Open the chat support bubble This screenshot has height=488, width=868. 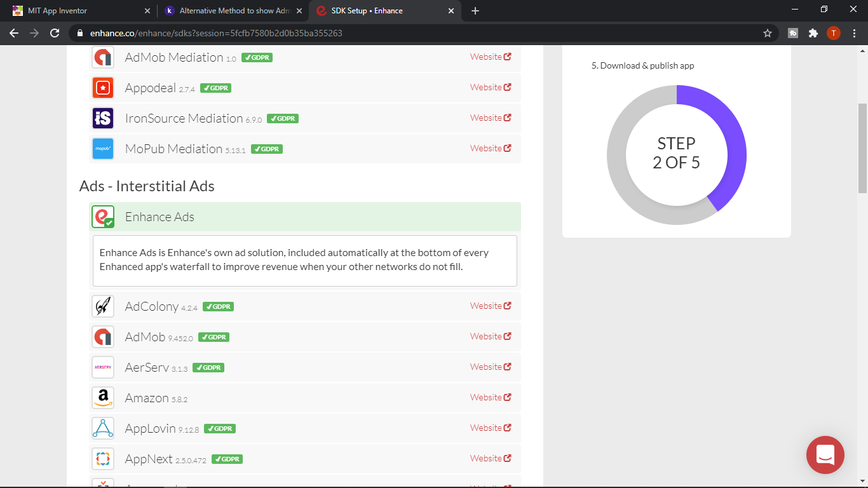click(825, 455)
